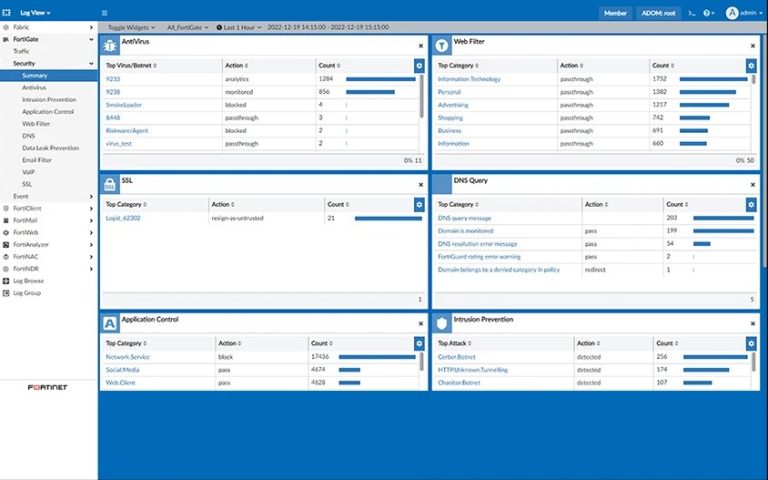Expand the FortiMail sidebar section
The image size is (768, 480).
(x=91, y=220)
